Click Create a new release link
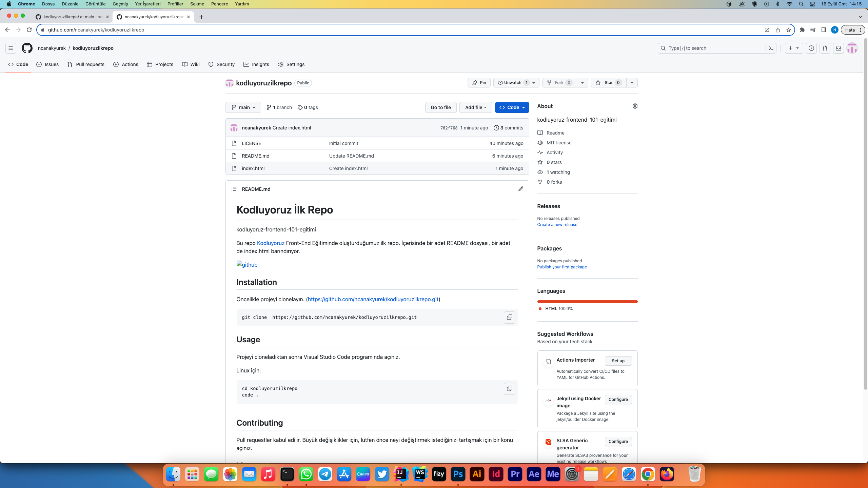 557,224
